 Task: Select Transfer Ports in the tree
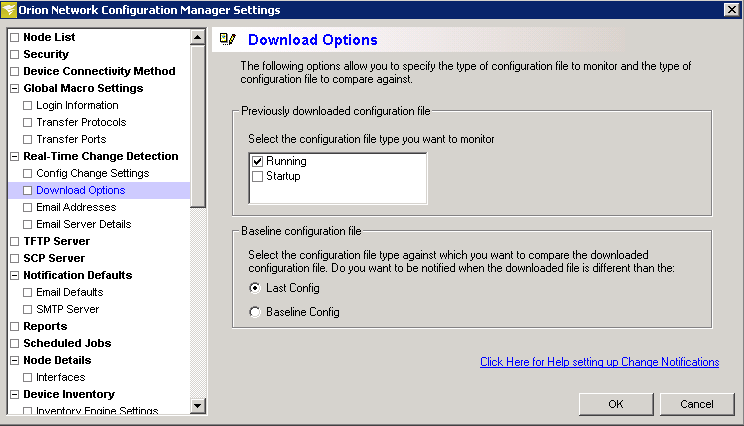71,139
